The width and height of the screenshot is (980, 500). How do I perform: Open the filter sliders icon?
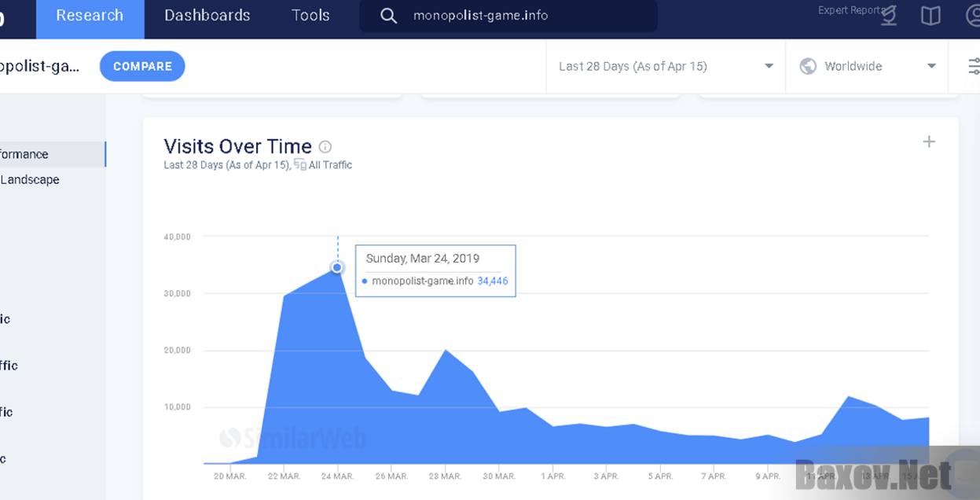974,66
